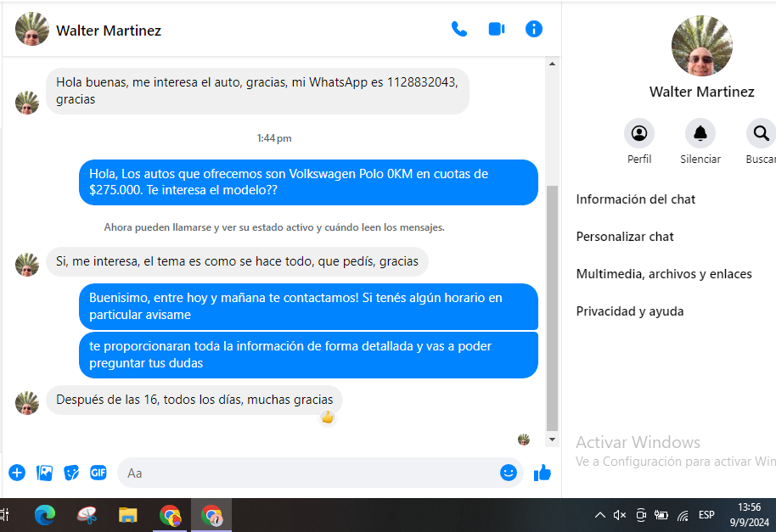Open File Explorer from the taskbar
776x532 pixels.
tap(127, 516)
